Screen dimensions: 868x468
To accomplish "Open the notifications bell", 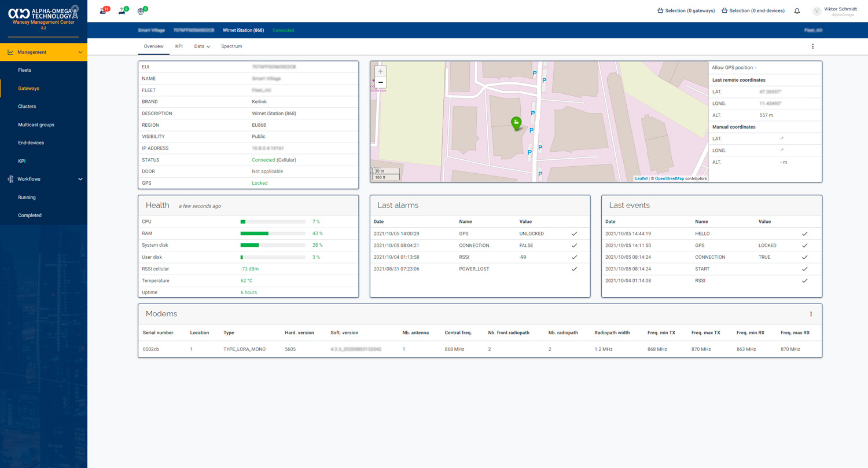I will 797,11.
